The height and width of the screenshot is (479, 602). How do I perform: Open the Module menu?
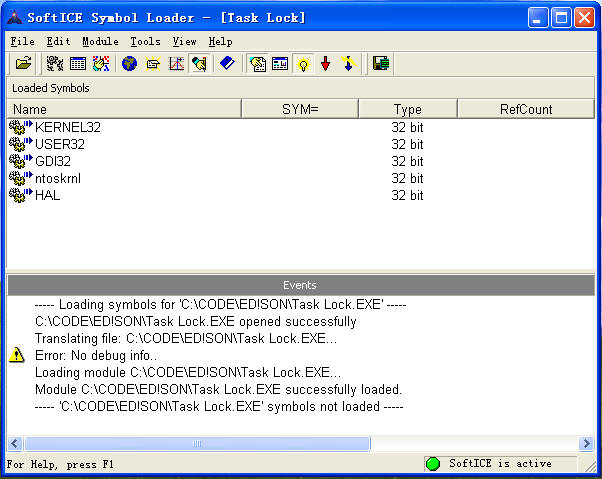[x=100, y=41]
